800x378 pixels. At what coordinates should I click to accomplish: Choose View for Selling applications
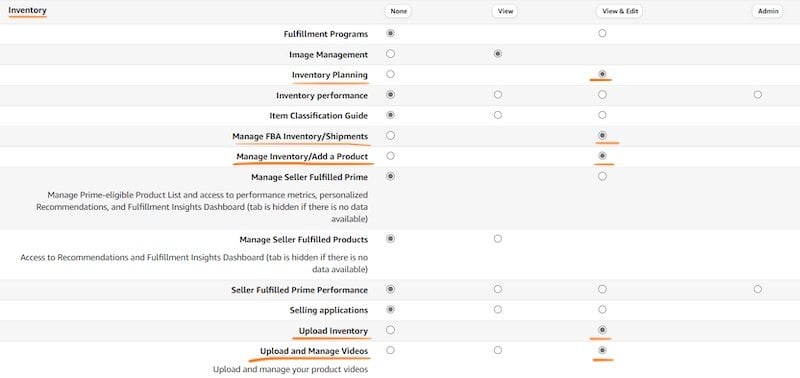(497, 309)
